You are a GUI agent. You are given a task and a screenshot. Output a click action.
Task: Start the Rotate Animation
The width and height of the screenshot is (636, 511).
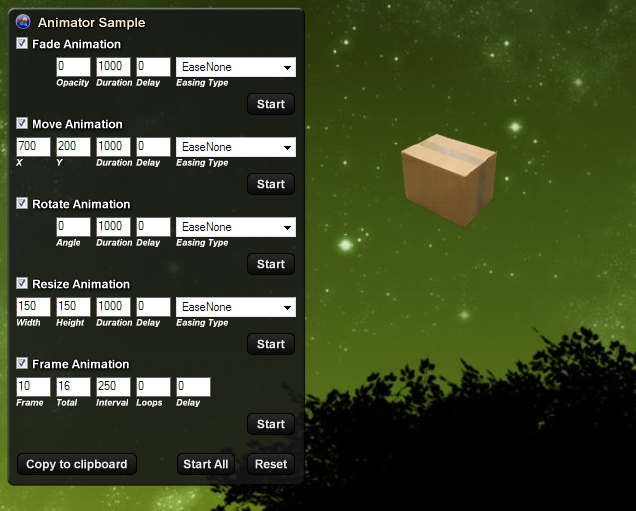[x=271, y=264]
